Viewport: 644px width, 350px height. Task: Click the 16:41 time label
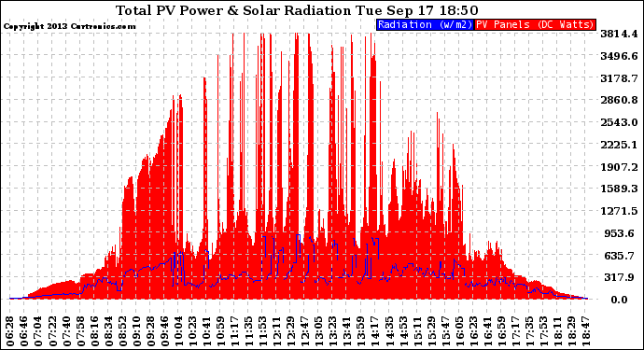pyautogui.click(x=487, y=331)
